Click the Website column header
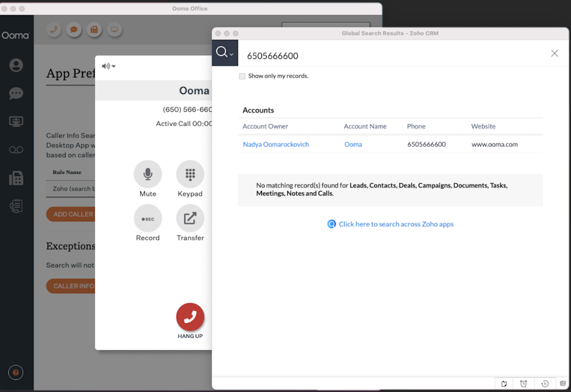The image size is (571, 392). (x=483, y=126)
